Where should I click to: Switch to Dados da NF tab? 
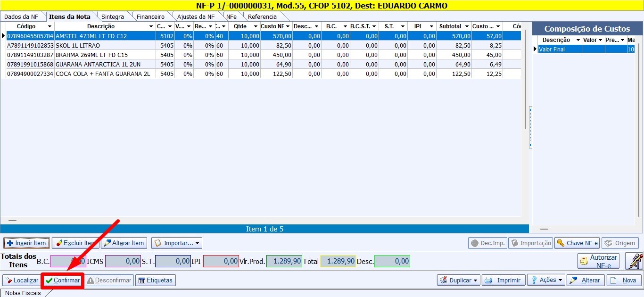[x=21, y=16]
